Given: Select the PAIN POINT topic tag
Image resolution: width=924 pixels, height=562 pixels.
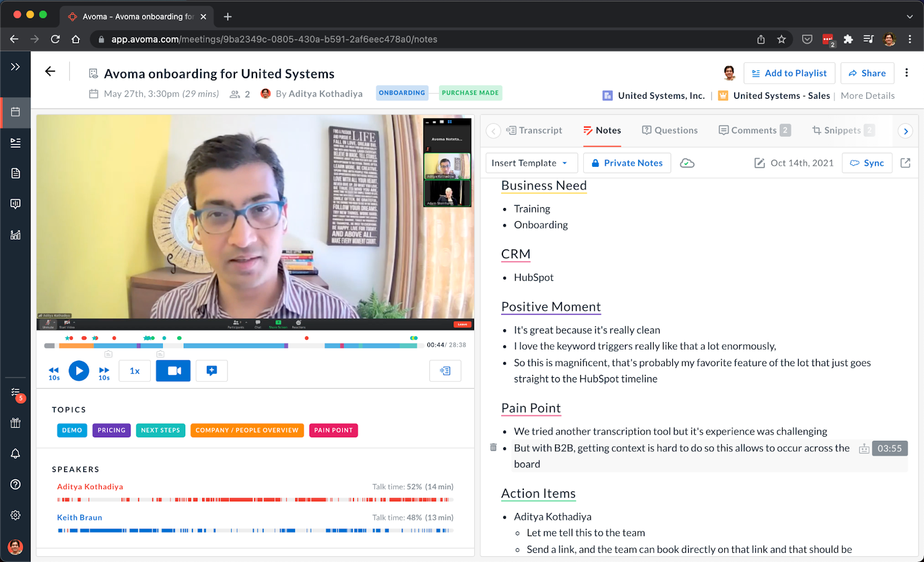Looking at the screenshot, I should click(x=333, y=430).
